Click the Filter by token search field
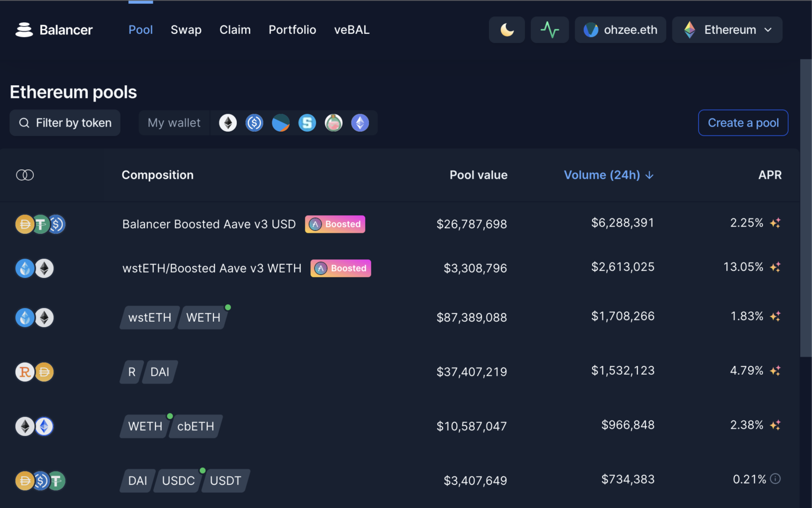 pyautogui.click(x=65, y=123)
